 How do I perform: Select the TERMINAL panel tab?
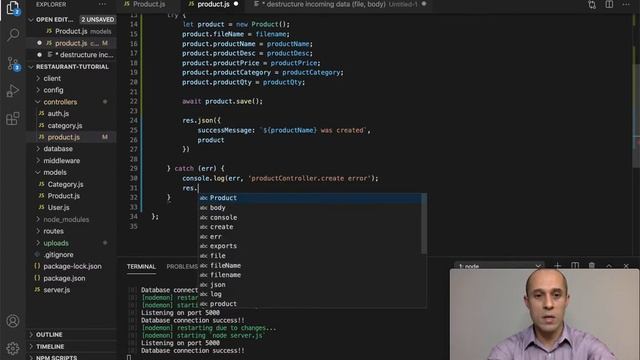tap(141, 267)
